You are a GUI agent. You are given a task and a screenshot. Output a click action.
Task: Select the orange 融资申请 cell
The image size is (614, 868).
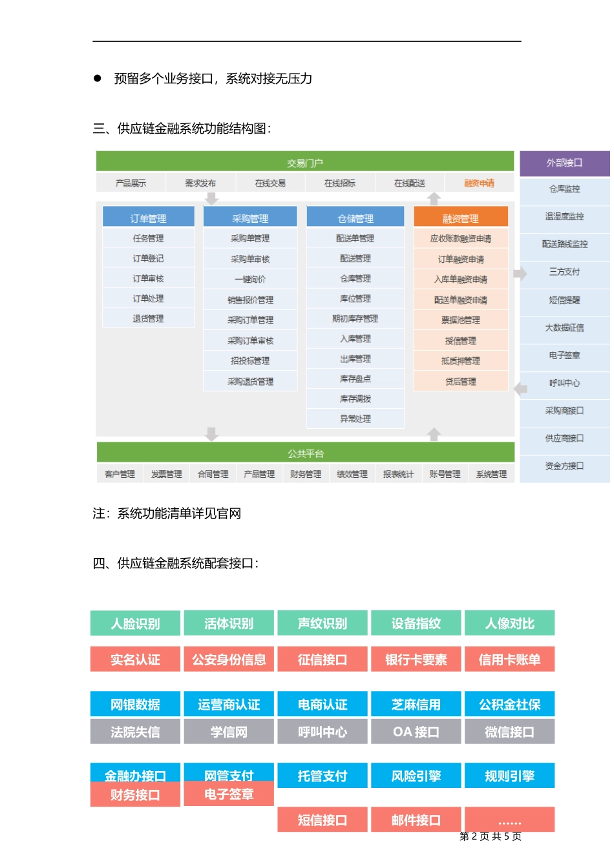[x=480, y=183]
